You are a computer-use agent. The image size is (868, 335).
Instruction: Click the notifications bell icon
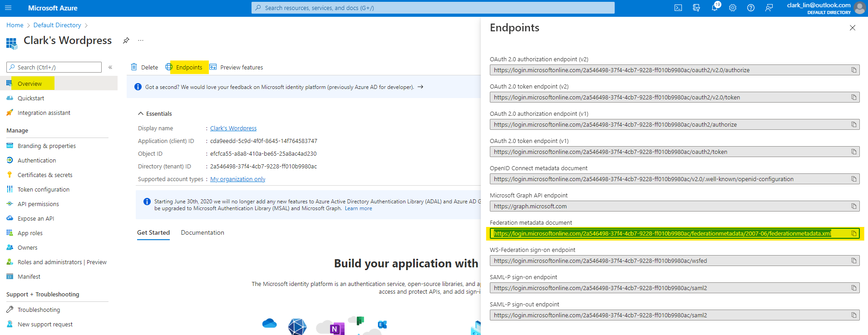tap(715, 8)
